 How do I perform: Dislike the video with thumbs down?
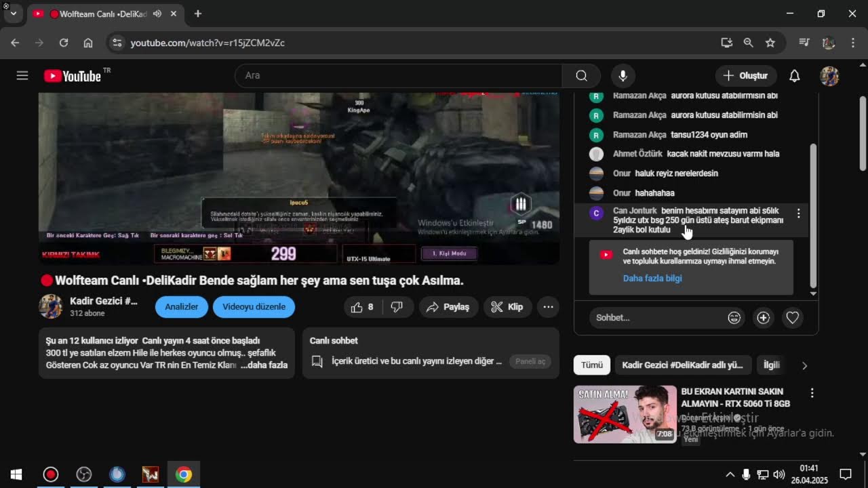click(397, 307)
